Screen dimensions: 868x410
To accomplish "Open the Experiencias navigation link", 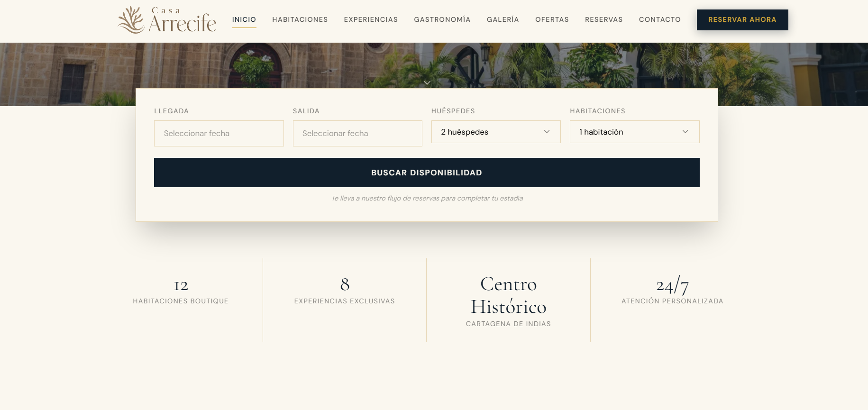I will point(371,19).
